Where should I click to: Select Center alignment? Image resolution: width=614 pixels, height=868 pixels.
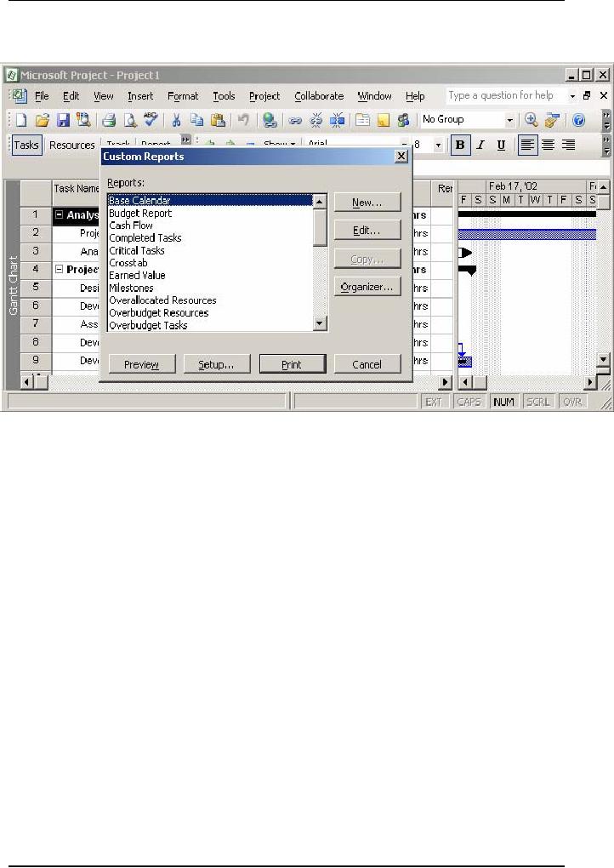point(549,145)
